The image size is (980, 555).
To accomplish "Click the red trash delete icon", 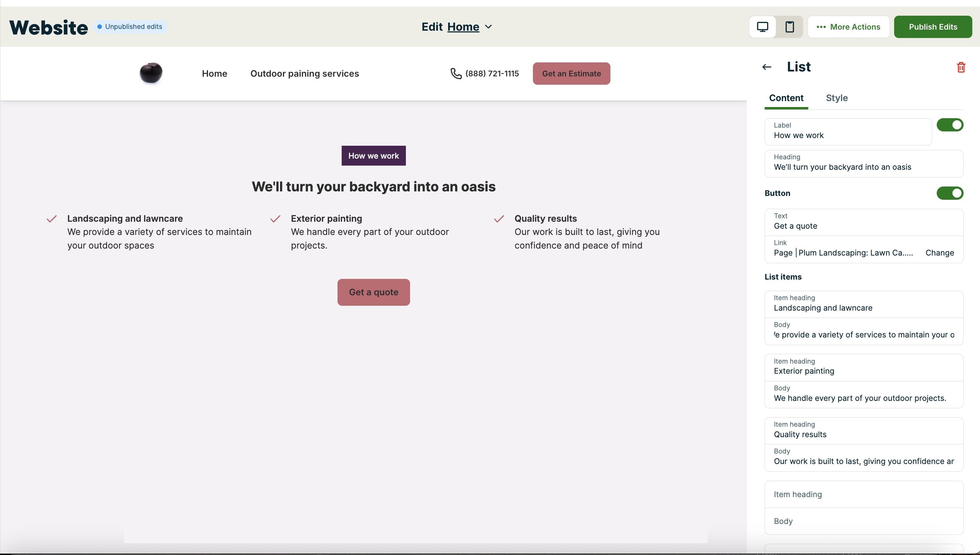I will pos(960,68).
